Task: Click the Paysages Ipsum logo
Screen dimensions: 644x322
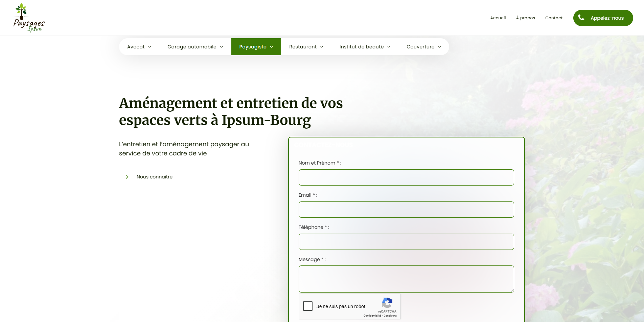Action: tap(29, 18)
